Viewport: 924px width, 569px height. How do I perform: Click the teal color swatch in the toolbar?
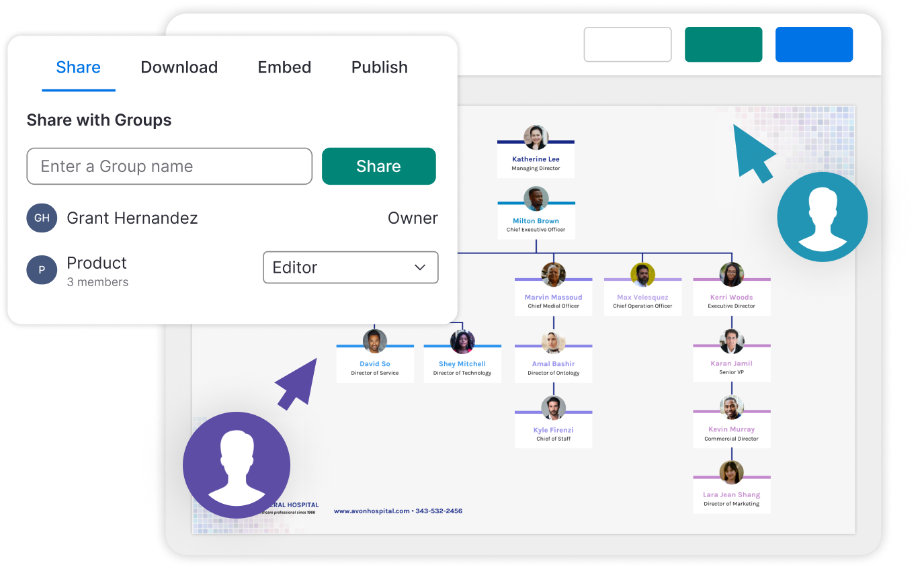pos(723,44)
